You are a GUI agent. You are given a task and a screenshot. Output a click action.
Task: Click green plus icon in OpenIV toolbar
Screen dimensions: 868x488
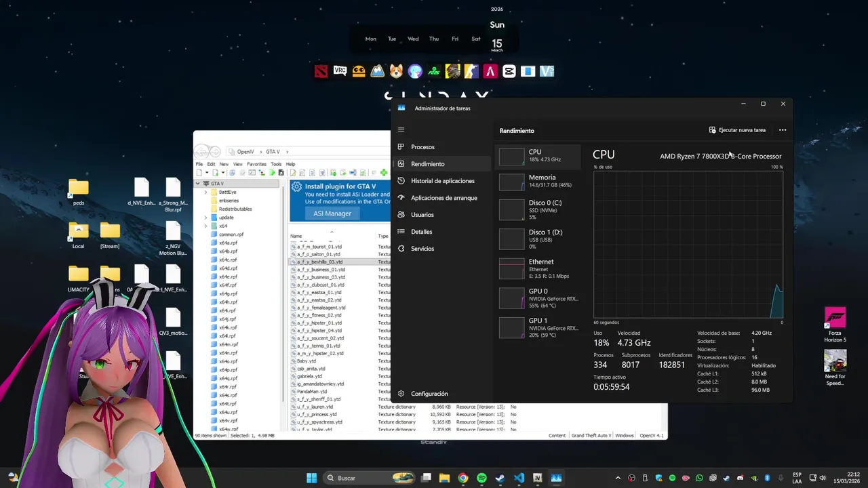coord(384,172)
